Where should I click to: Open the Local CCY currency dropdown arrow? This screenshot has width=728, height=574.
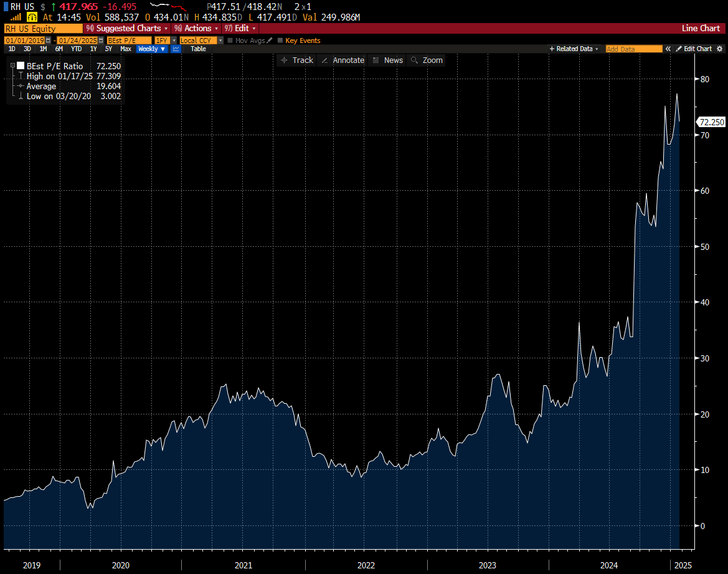[220, 41]
